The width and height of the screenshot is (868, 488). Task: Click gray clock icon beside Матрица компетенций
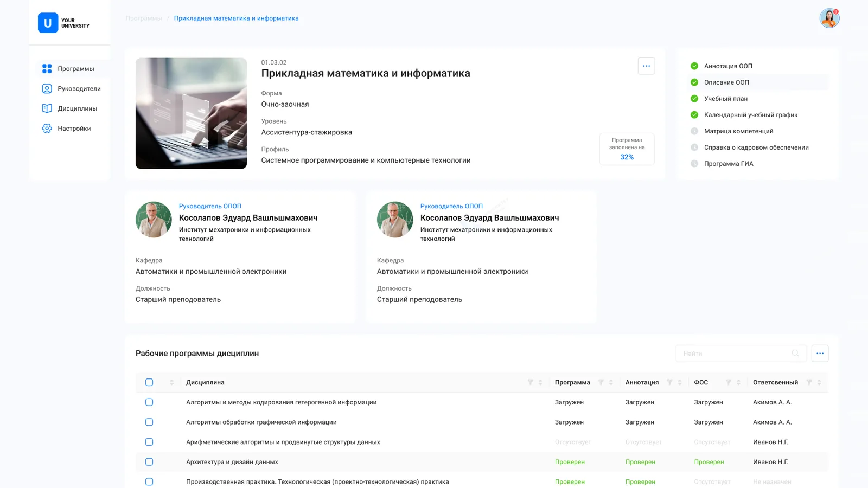pos(694,131)
